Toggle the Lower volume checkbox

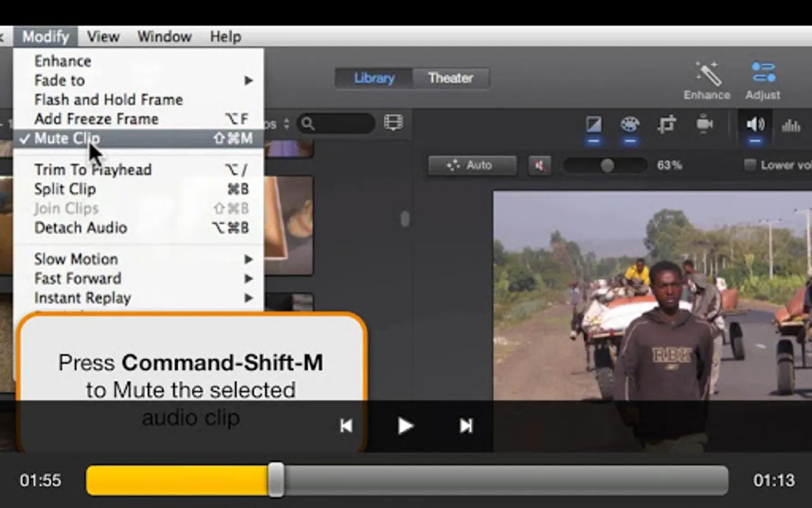pos(750,165)
